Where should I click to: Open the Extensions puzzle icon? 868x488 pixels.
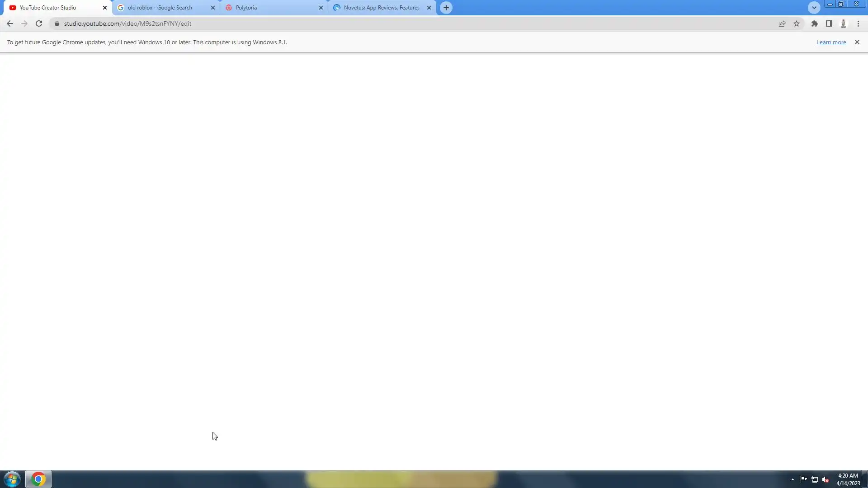pyautogui.click(x=814, y=23)
